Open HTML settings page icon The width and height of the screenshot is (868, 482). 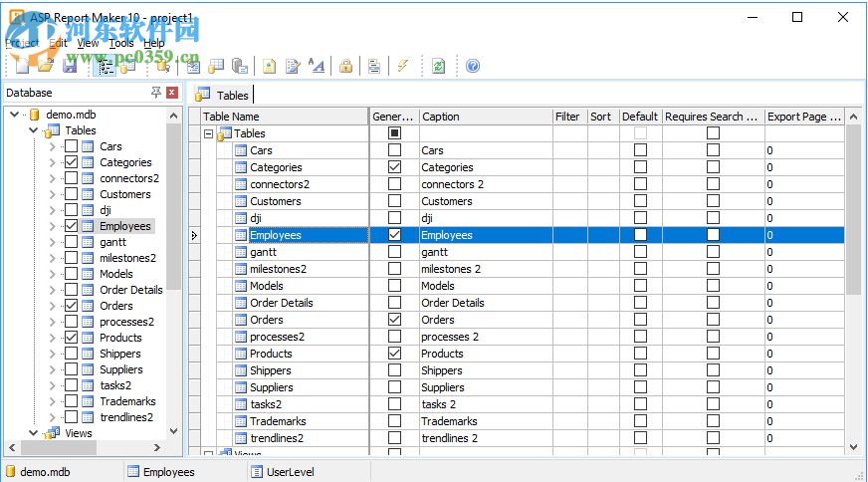click(x=269, y=66)
